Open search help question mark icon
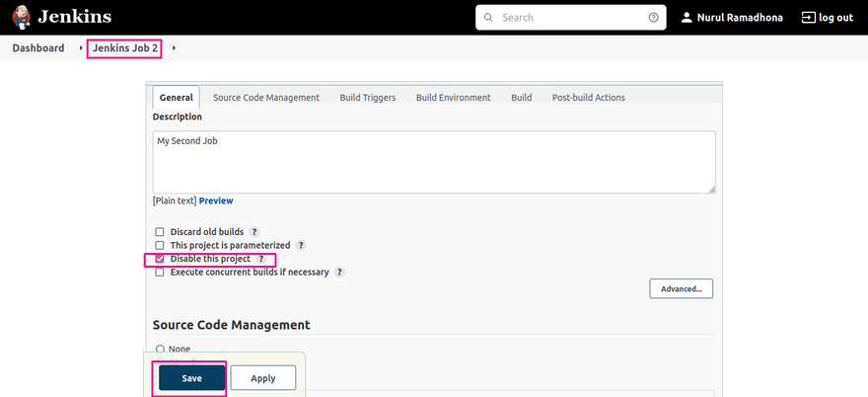This screenshot has height=397, width=868. pos(653,18)
